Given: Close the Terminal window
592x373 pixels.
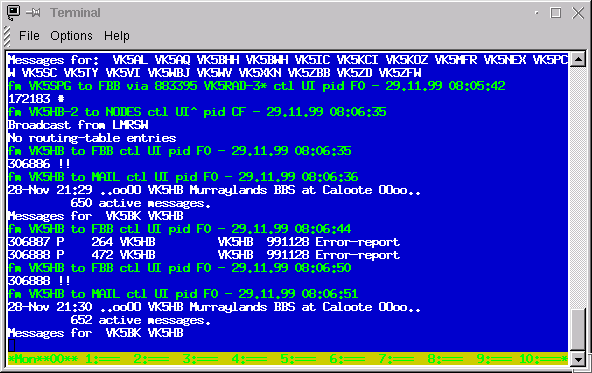Looking at the screenshot, I should pos(578,13).
